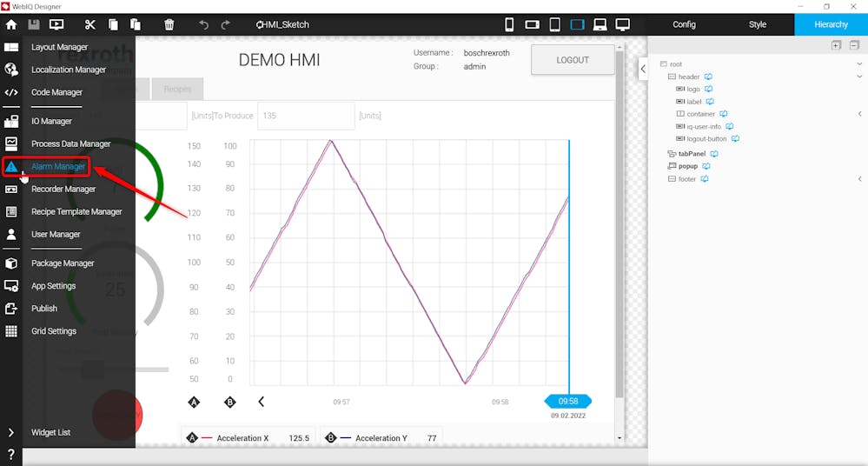The width and height of the screenshot is (868, 466).
Task: Click the User Manager person icon
Action: click(x=11, y=235)
